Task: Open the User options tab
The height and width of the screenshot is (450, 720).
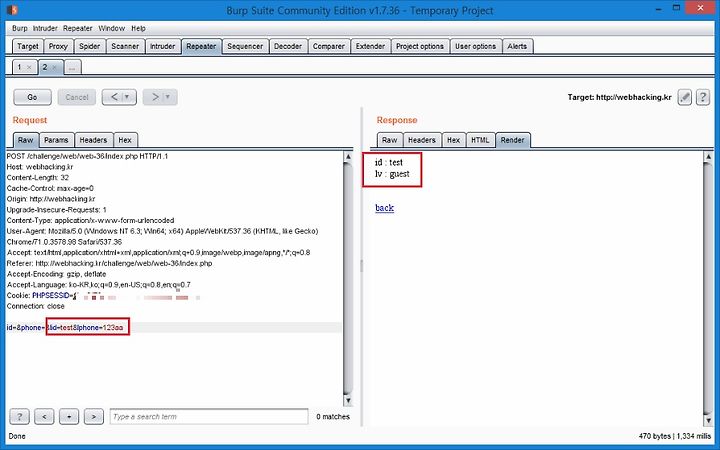Action: (x=475, y=46)
